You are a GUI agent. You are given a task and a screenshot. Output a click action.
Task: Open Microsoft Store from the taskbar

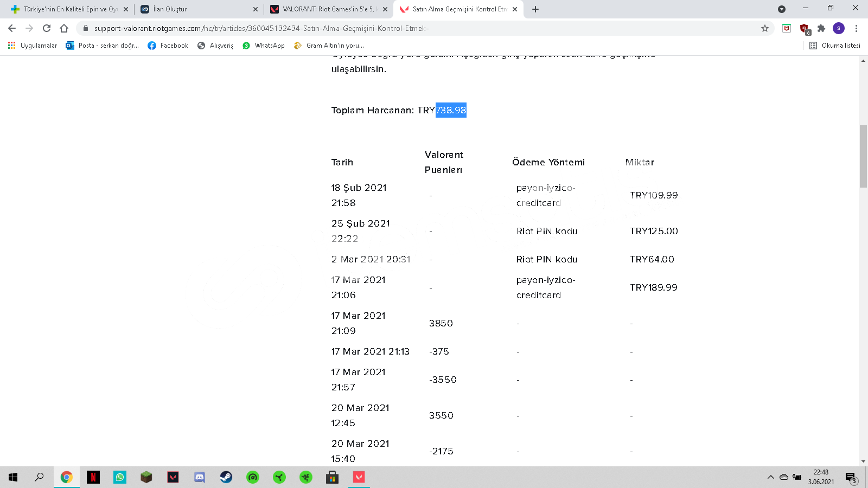click(x=332, y=477)
